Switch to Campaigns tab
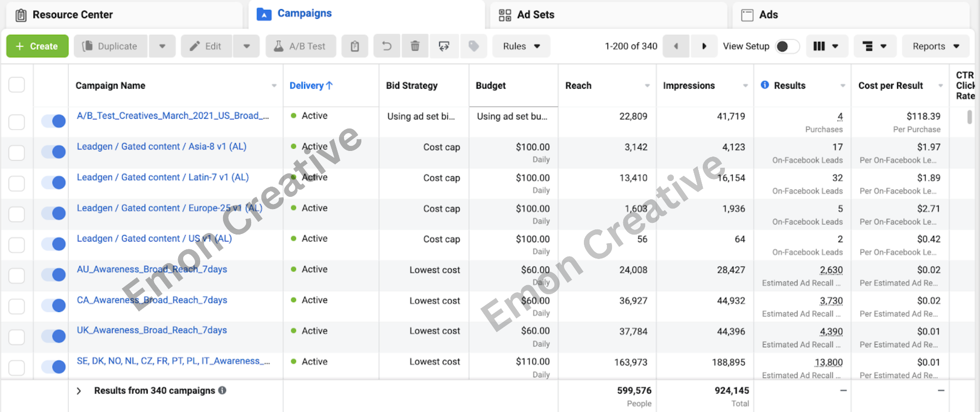This screenshot has height=412, width=980. 366,14
